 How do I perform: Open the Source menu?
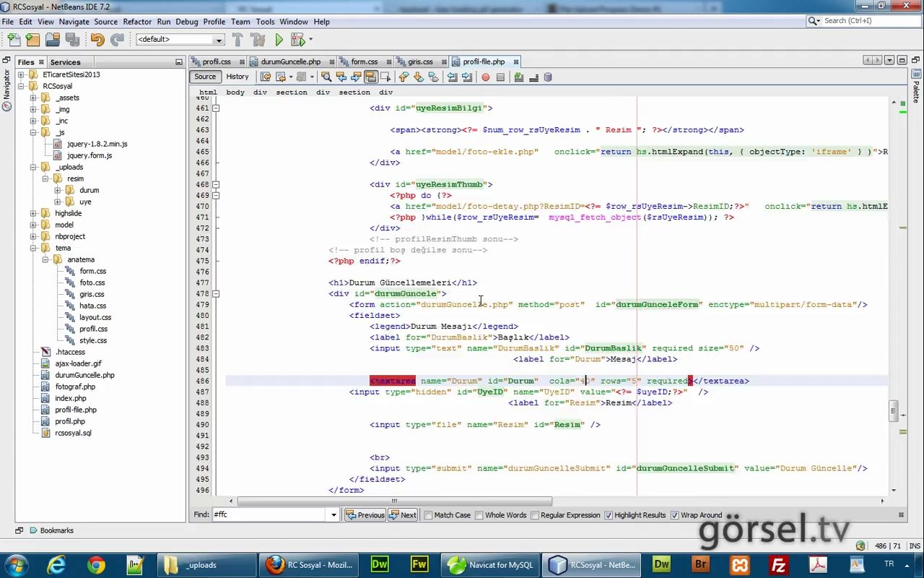[105, 22]
